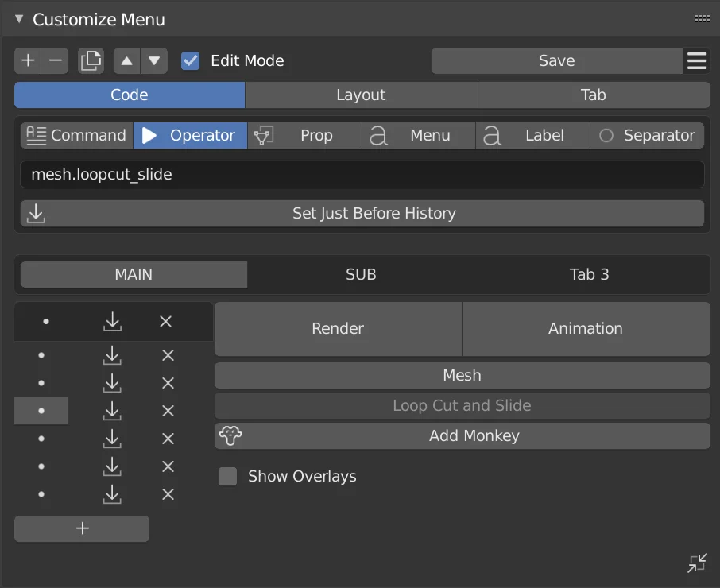Image resolution: width=720 pixels, height=588 pixels.
Task: Switch to the Layout tab
Action: (x=361, y=95)
